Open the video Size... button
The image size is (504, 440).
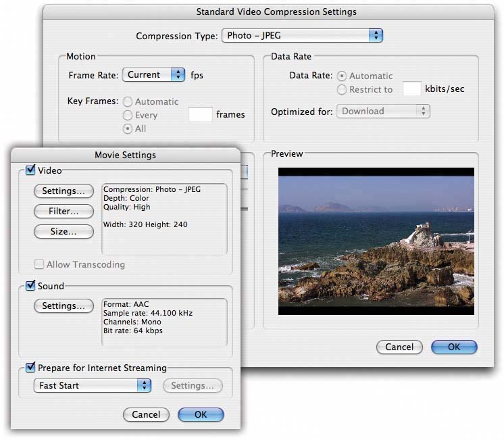click(64, 232)
